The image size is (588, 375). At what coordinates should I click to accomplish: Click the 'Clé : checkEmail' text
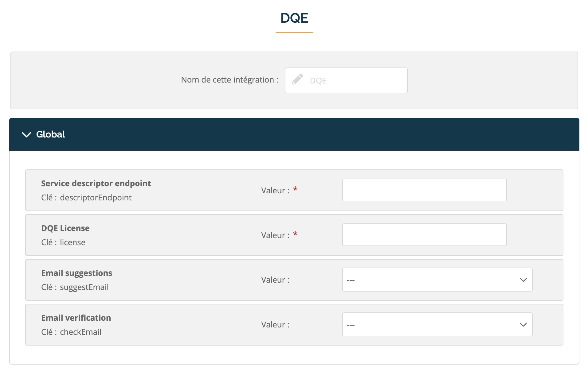pyautogui.click(x=71, y=332)
